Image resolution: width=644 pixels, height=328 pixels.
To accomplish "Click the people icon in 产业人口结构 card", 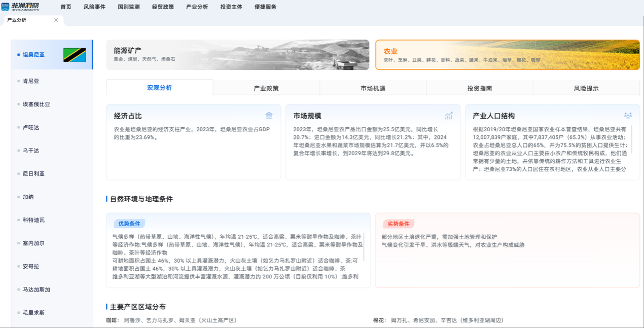I will [628, 116].
